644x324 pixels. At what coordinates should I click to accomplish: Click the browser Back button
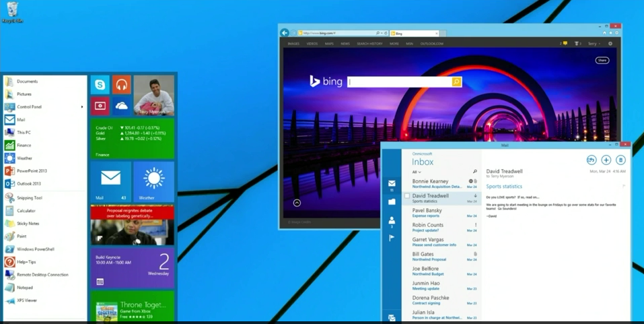tap(284, 33)
